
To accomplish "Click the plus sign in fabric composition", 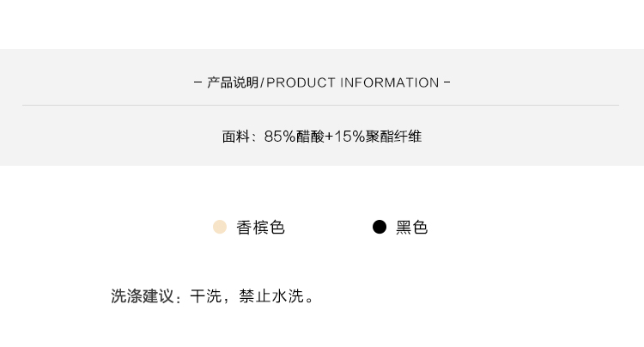I will click(x=329, y=137).
